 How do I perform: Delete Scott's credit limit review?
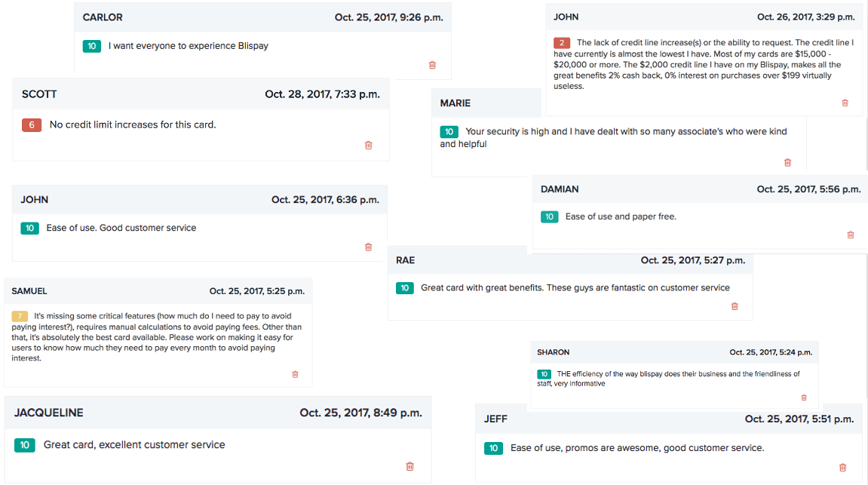click(x=368, y=145)
